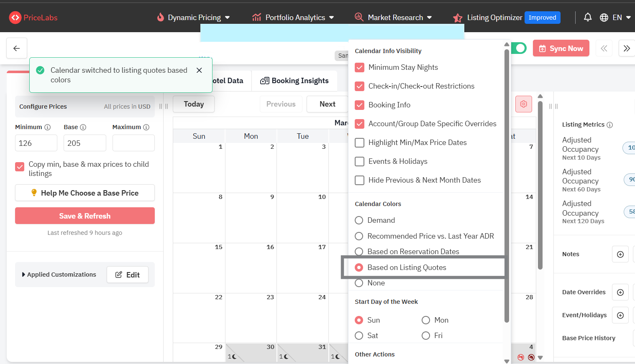This screenshot has width=635, height=364.
Task: Click double chevron right navigation icon
Action: pyautogui.click(x=626, y=48)
